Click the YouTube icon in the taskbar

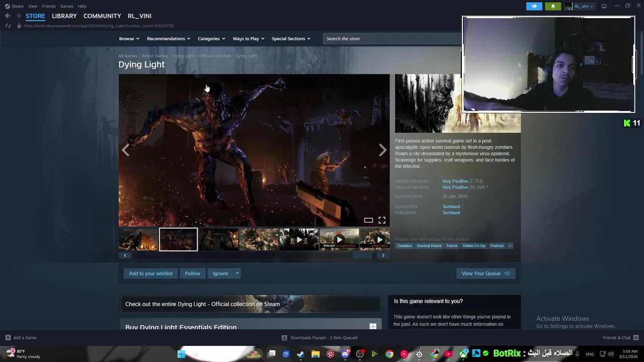coord(448,354)
